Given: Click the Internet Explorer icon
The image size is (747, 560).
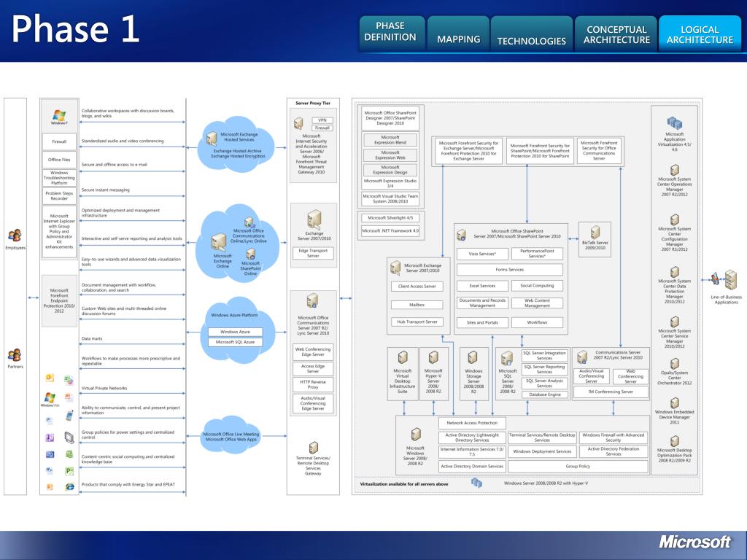Looking at the screenshot, I should pos(69,486).
